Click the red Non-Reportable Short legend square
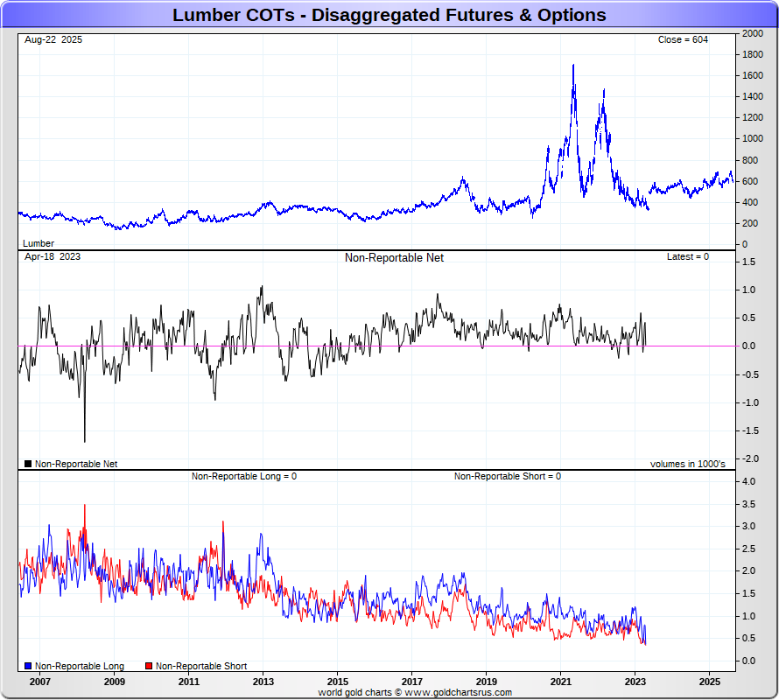779x700 pixels. [149, 666]
